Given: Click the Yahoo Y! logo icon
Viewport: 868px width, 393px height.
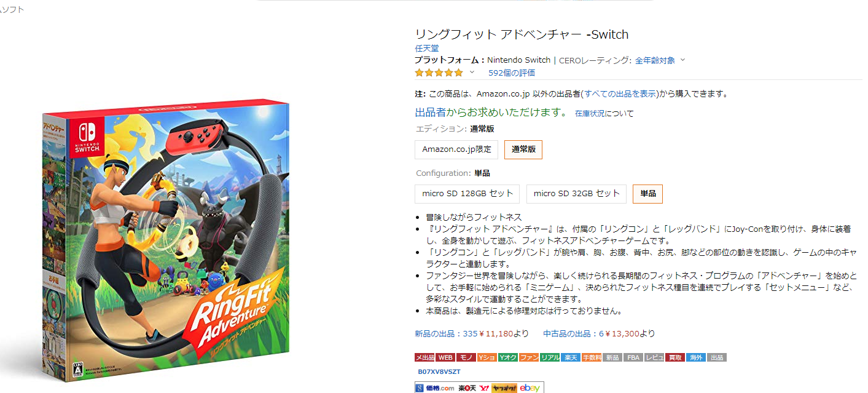Looking at the screenshot, I should (x=484, y=388).
